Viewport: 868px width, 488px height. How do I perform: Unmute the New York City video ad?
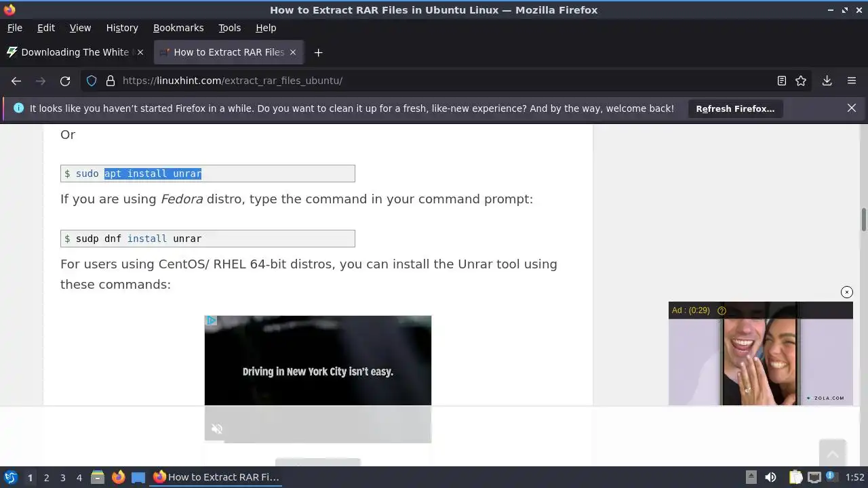click(x=217, y=428)
